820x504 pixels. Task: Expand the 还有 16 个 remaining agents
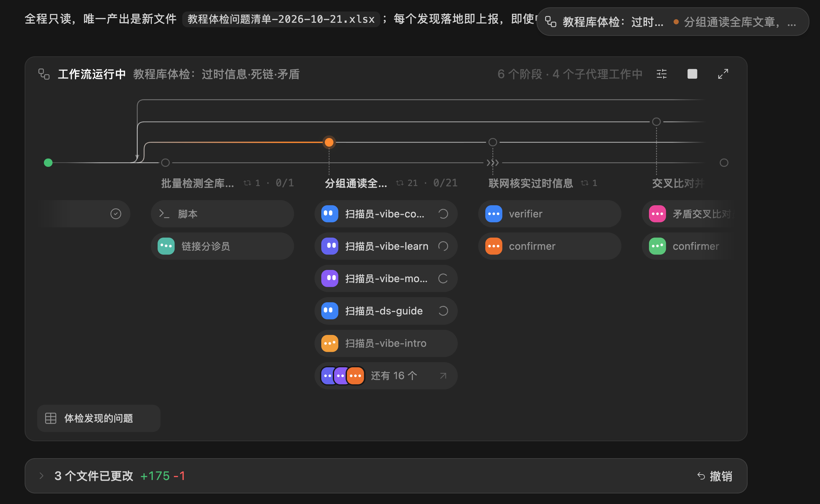(386, 376)
